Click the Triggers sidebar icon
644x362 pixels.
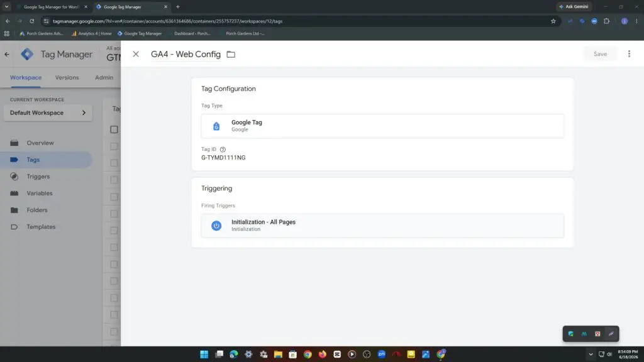[x=14, y=177]
